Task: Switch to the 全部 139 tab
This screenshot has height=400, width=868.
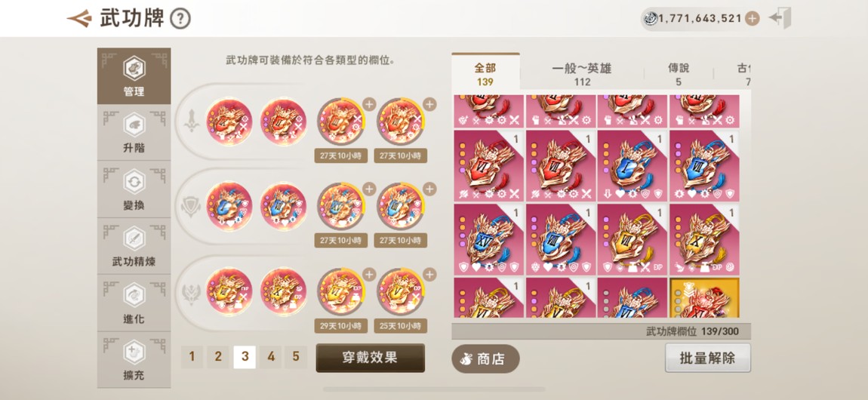Action: tap(485, 74)
